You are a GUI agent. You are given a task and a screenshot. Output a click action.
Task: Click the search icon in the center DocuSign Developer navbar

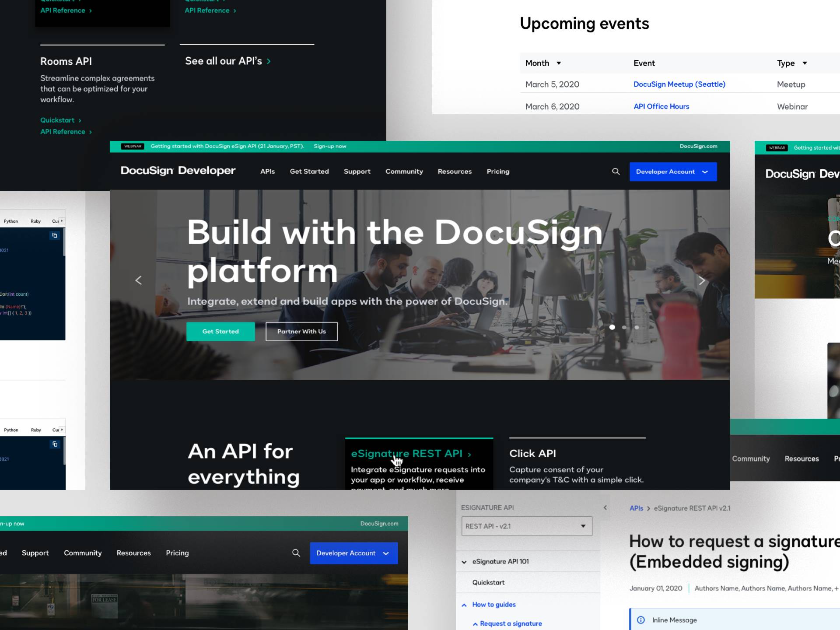click(616, 171)
